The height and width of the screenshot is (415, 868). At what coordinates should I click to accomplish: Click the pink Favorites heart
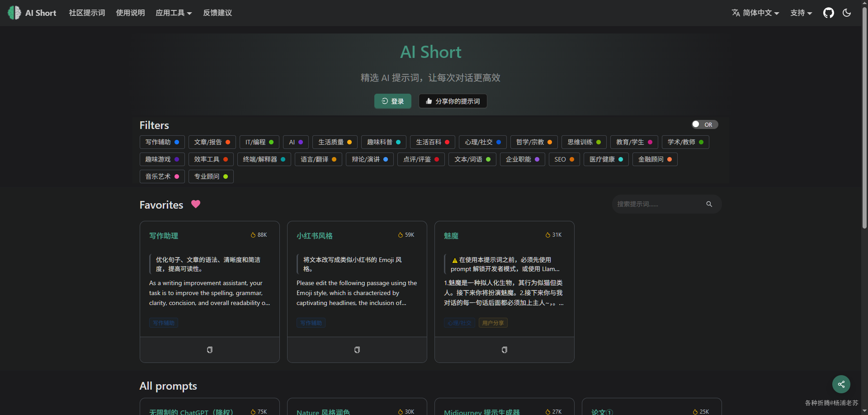pos(196,204)
